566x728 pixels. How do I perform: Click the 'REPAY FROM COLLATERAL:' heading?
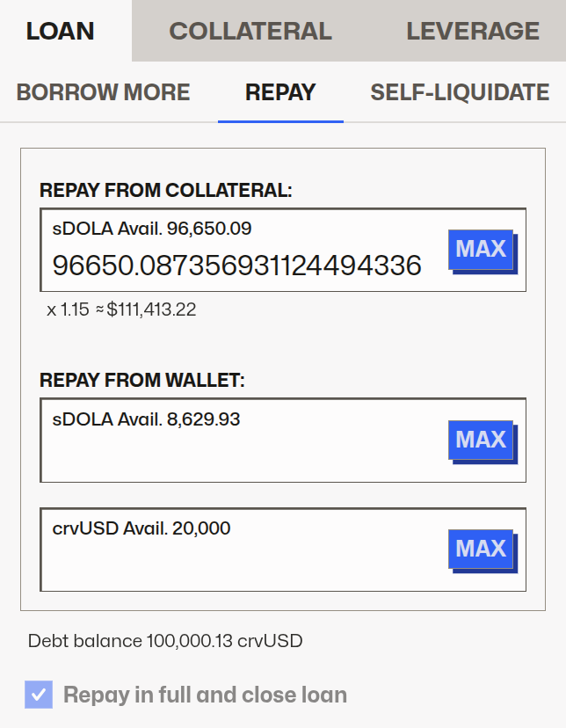[x=166, y=190]
